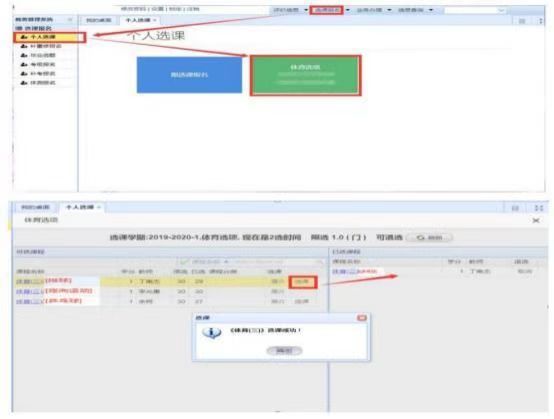Screen dimensions: 554x419
Task: Switch to the first tab in lower panel
Action: (x=35, y=207)
